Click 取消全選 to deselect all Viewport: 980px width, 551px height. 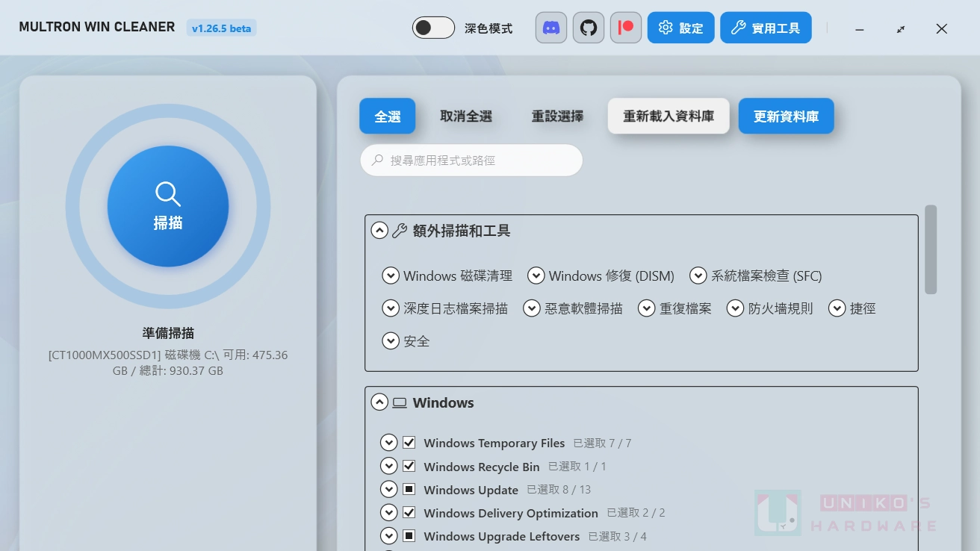point(466,116)
